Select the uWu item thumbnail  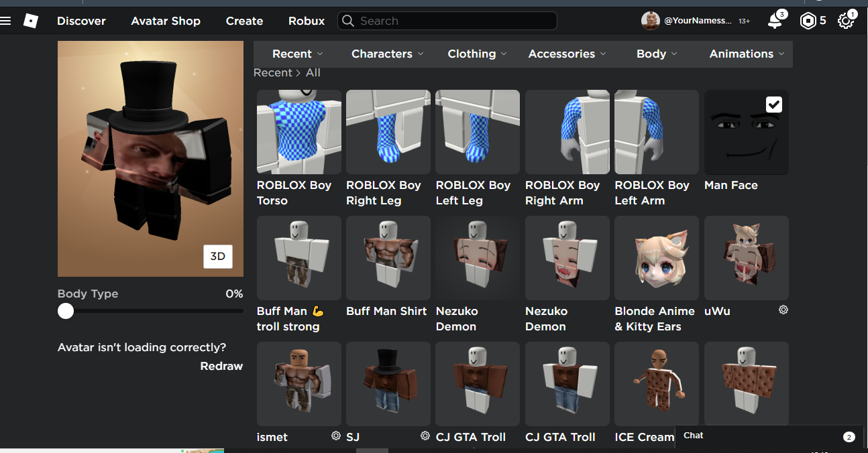tap(747, 258)
